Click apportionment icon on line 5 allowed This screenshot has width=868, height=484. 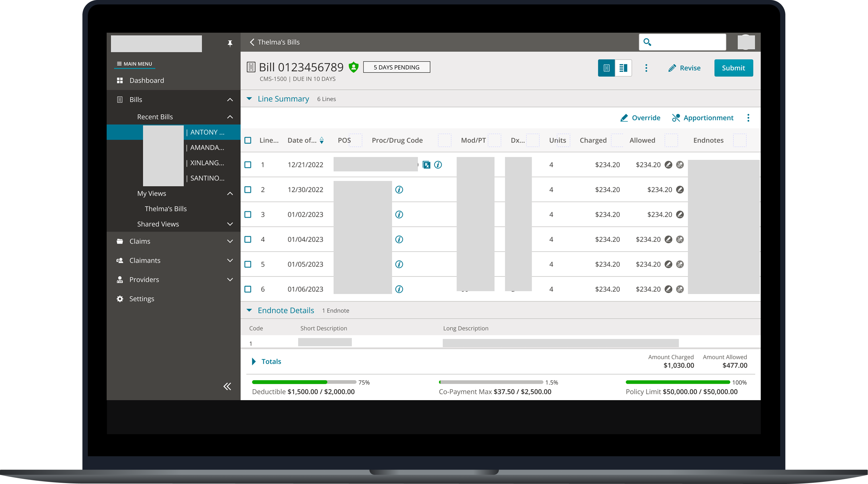(x=680, y=265)
